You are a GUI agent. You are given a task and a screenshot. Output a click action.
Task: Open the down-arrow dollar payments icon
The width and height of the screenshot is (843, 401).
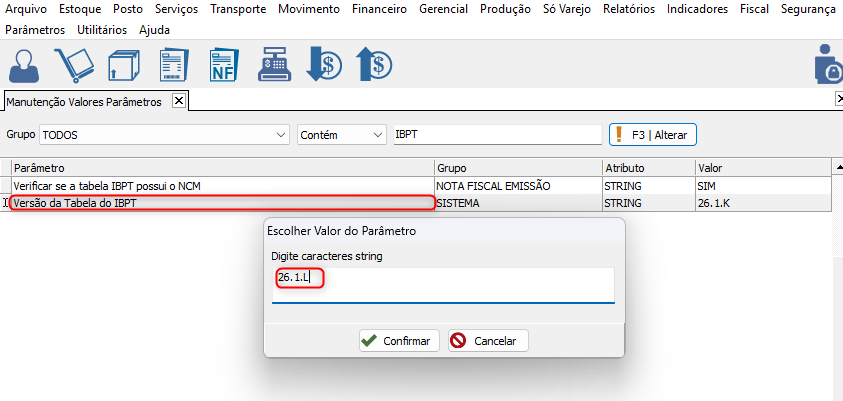(x=324, y=65)
